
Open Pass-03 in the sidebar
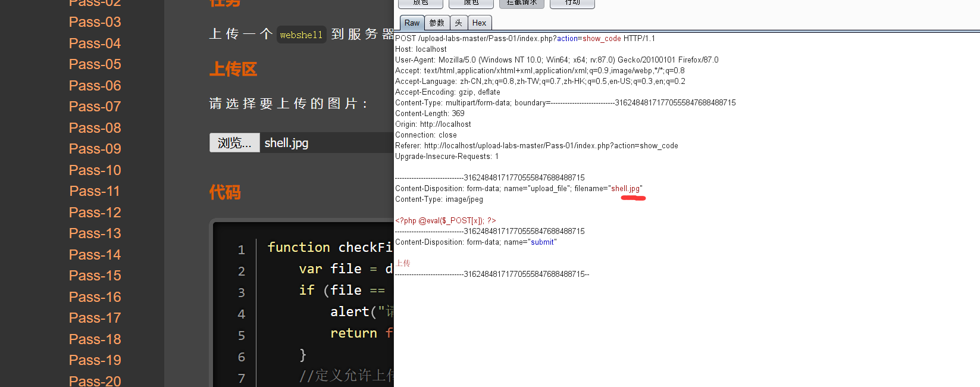click(95, 22)
